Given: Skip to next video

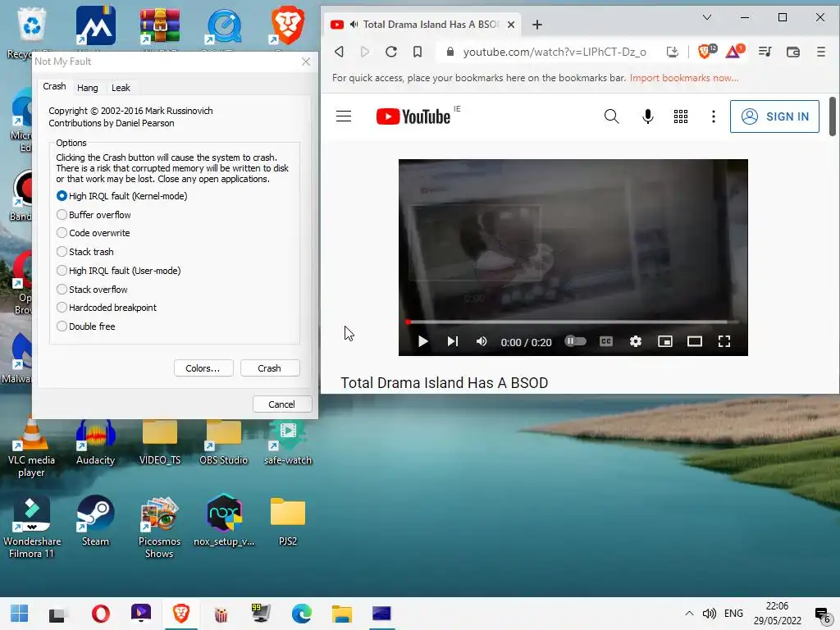Looking at the screenshot, I should tap(453, 342).
